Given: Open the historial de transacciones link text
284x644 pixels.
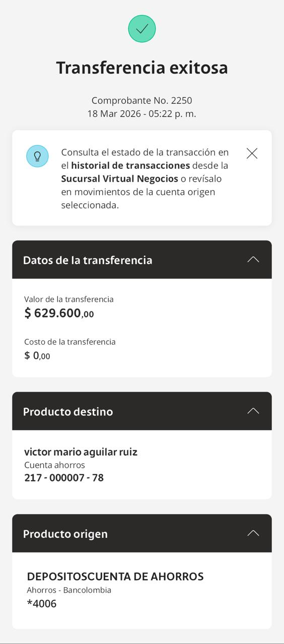Looking at the screenshot, I should tap(130, 166).
